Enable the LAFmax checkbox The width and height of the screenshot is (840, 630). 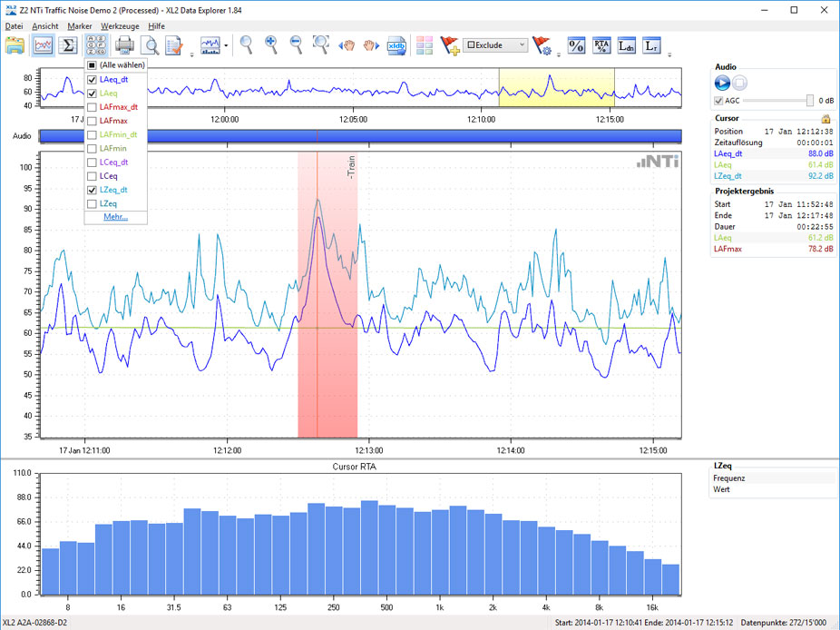point(92,121)
